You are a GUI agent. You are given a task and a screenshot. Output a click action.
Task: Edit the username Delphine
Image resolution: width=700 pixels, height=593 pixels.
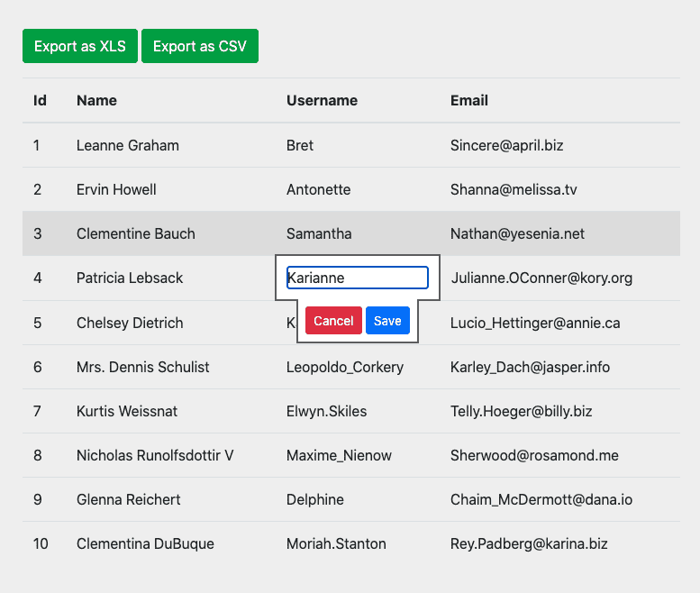click(x=314, y=499)
